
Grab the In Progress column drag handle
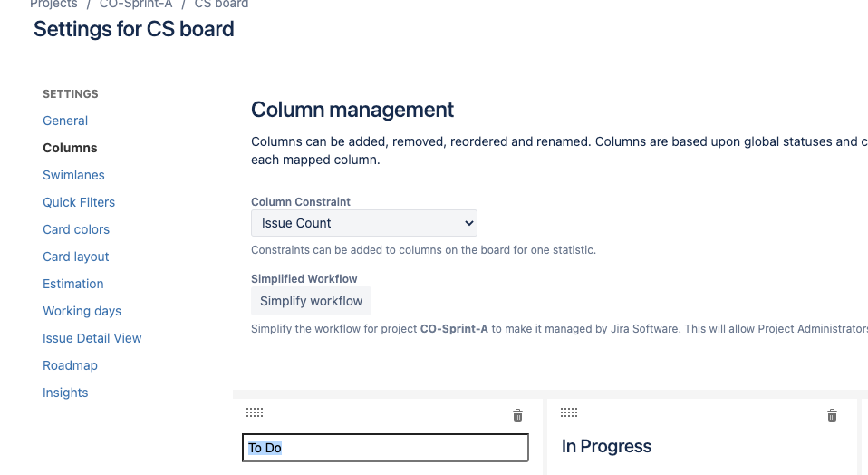(x=569, y=412)
